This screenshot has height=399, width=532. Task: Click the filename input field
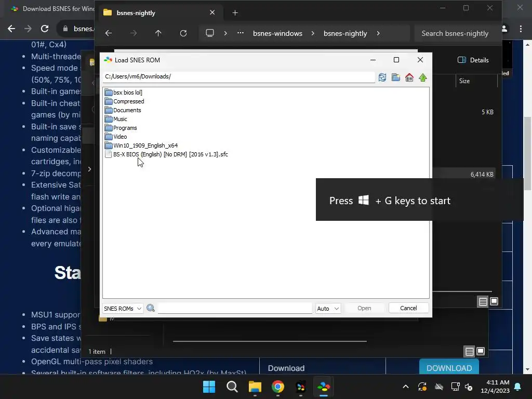[235, 308]
